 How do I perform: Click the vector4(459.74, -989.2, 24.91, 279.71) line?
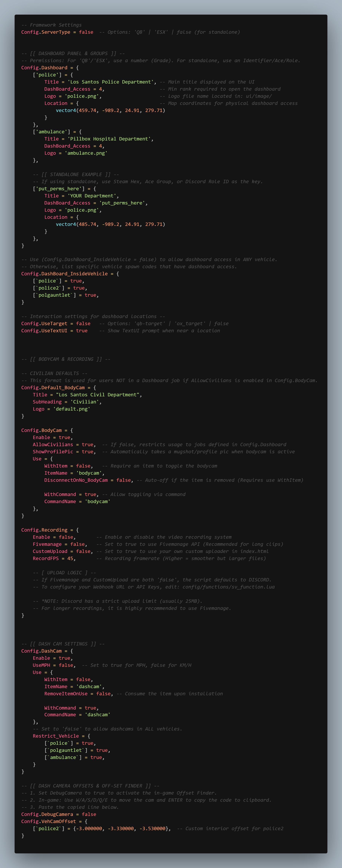point(110,110)
